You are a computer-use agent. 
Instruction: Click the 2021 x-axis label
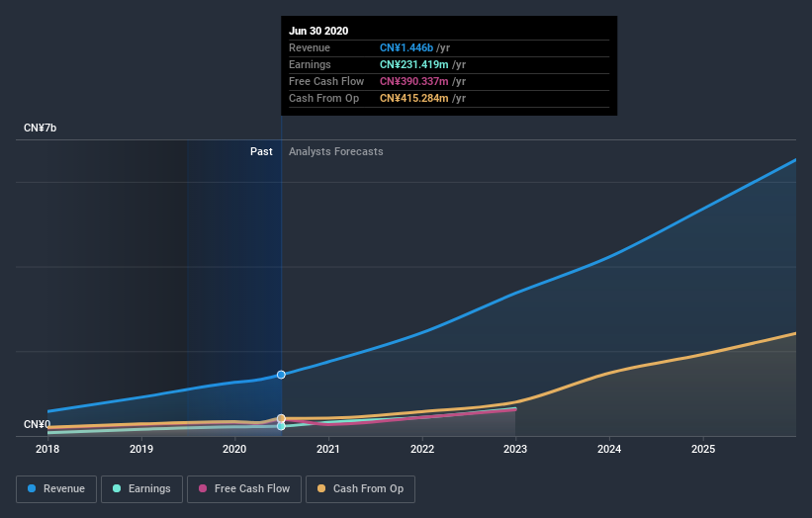(x=328, y=449)
